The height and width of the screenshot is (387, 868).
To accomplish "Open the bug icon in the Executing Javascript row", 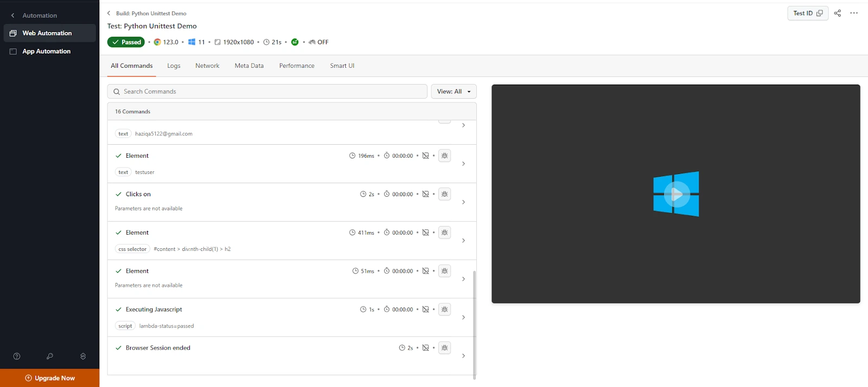I will [444, 309].
